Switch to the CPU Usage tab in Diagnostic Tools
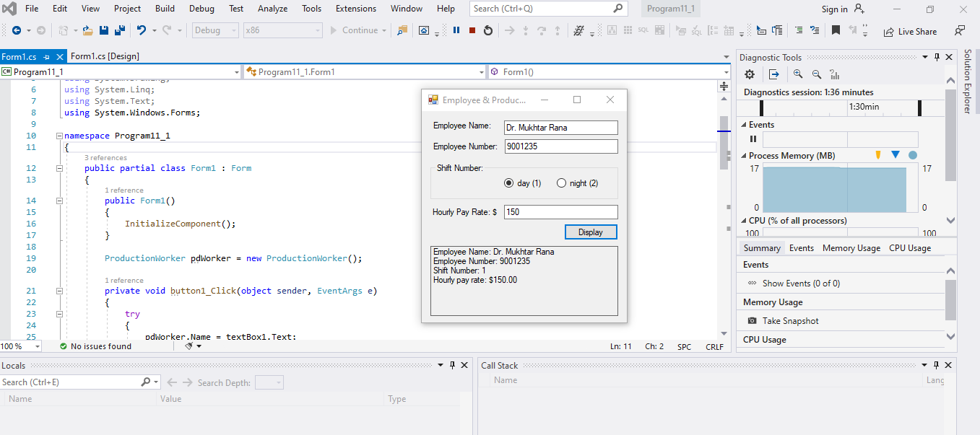This screenshot has width=980, height=435. [910, 248]
